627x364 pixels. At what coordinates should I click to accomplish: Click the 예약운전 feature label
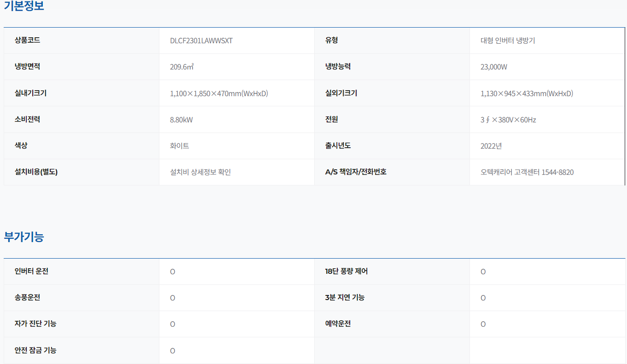click(x=338, y=324)
